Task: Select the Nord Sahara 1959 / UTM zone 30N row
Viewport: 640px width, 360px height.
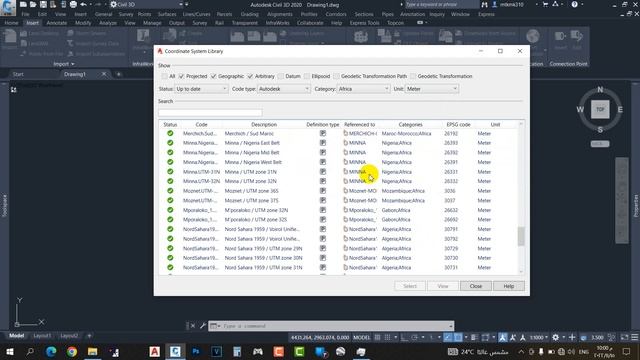Action: pyautogui.click(x=339, y=258)
